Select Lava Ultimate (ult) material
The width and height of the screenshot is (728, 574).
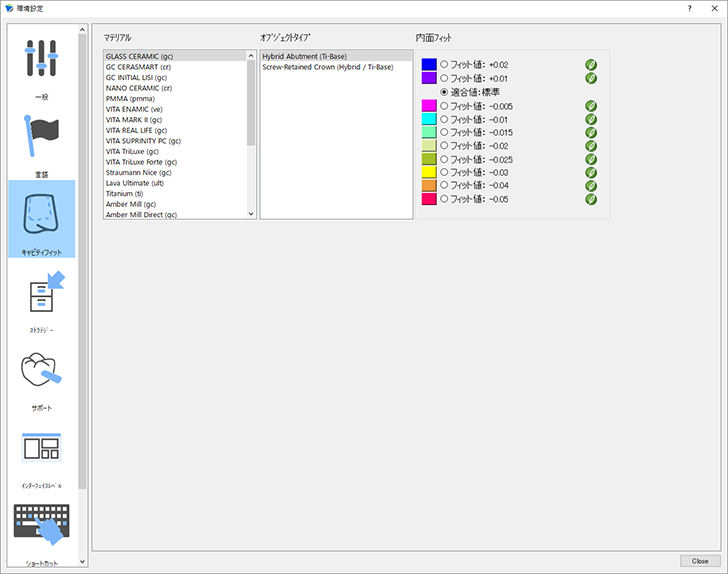point(175,183)
